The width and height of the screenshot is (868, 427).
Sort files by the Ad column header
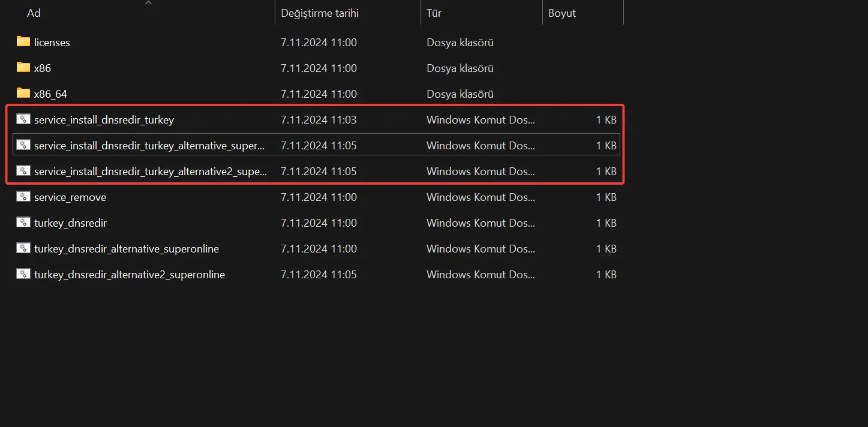tap(34, 13)
